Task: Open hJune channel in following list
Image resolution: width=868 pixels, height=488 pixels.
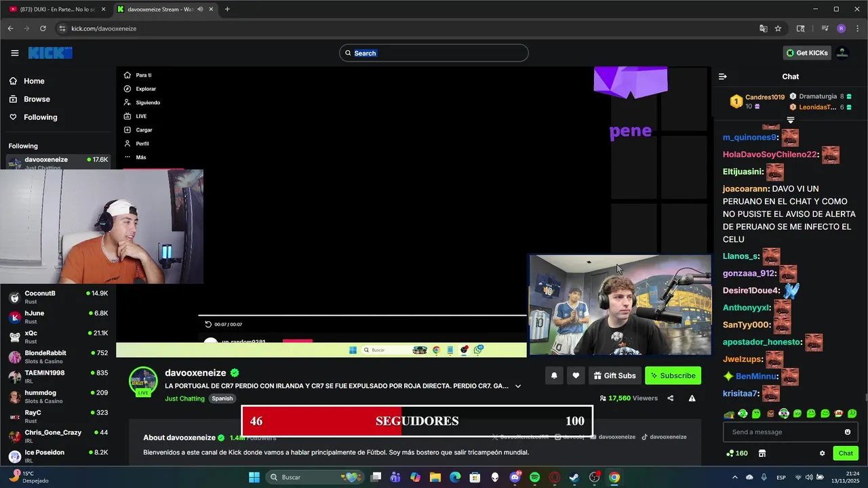Action: pos(58,317)
